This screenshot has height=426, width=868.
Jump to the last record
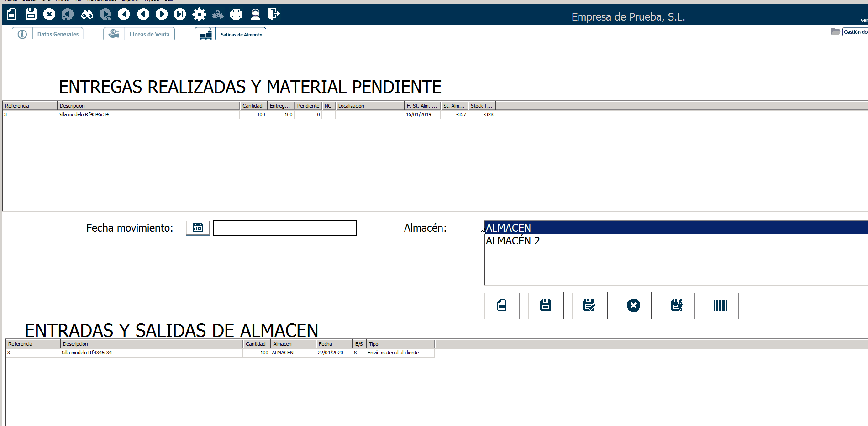point(180,15)
